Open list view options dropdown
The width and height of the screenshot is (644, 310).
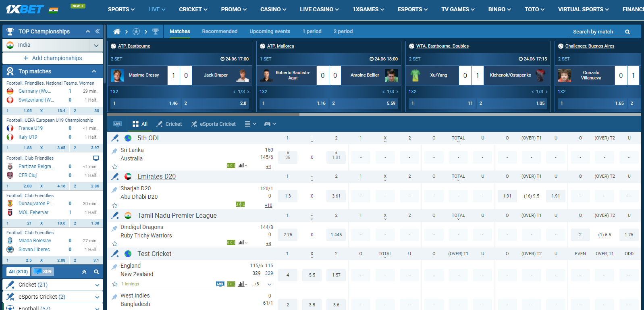[250, 124]
